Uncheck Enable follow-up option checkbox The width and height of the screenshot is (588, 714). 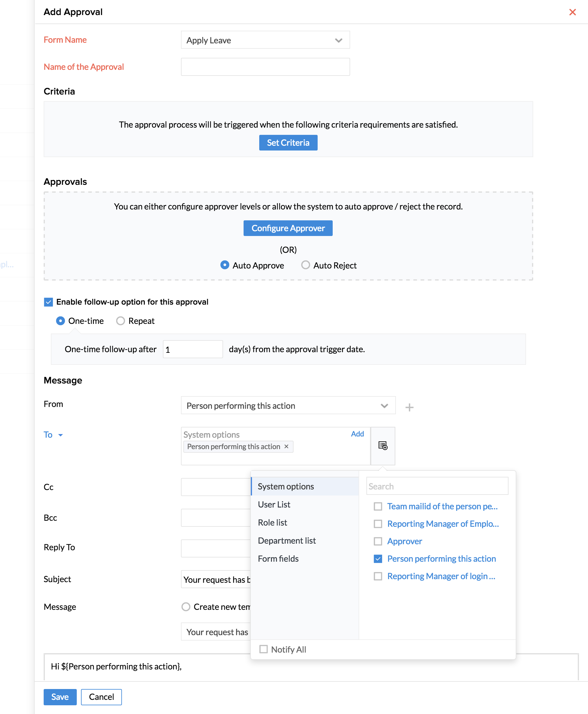pyautogui.click(x=48, y=302)
